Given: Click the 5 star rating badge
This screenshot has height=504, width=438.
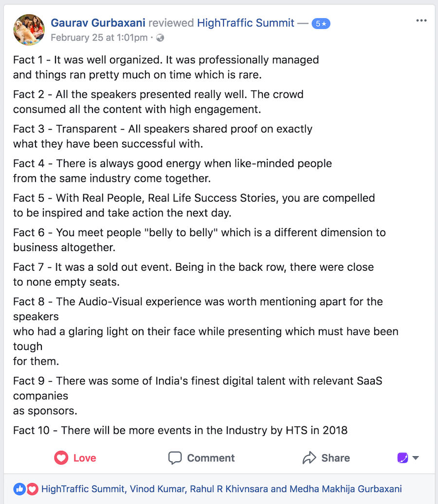Looking at the screenshot, I should pos(321,23).
